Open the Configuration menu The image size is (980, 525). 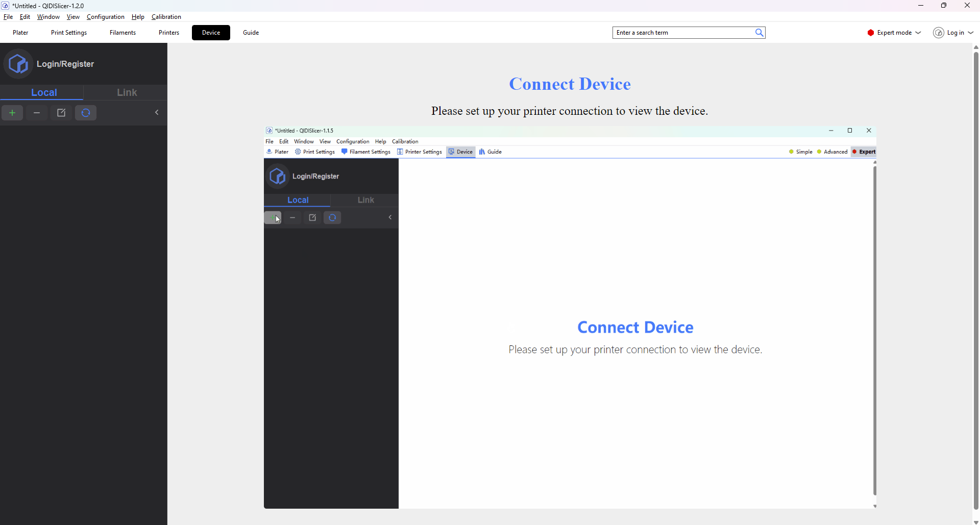coord(105,17)
